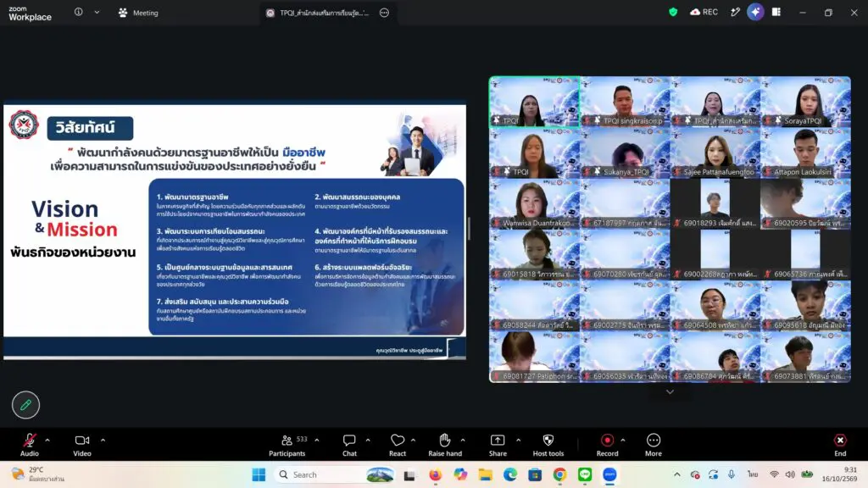Open the Participants panel
Viewport: 868px width, 488px height.
(x=287, y=445)
